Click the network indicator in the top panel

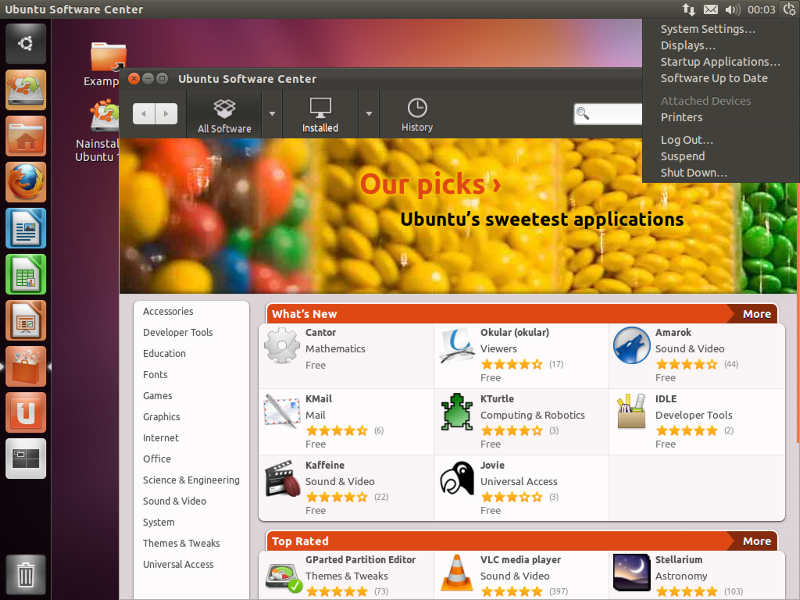[688, 9]
